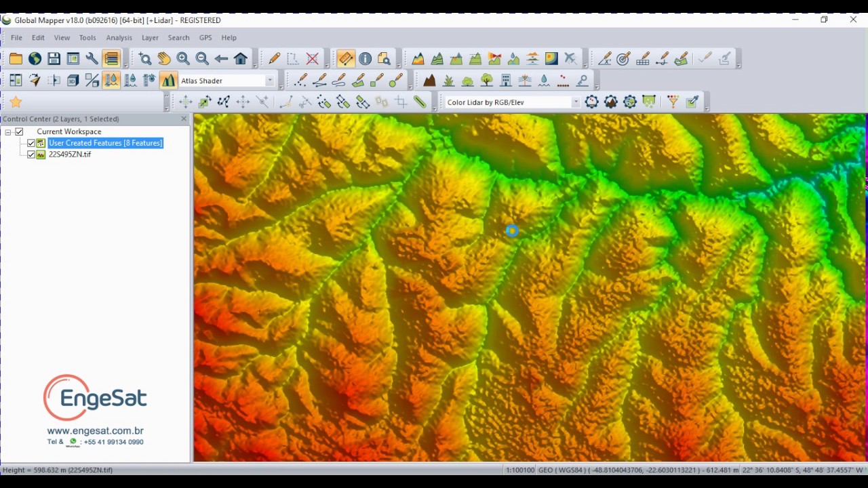The image size is (868, 488).
Task: Activate the Feature Info tool
Action: pos(365,59)
